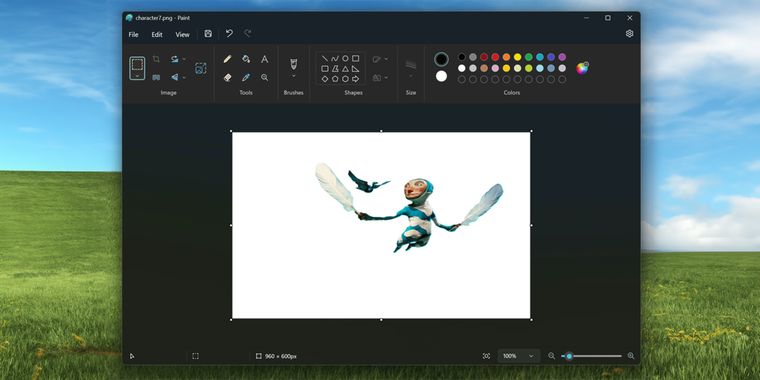Select the rectangular selection tool
This screenshot has width=760, height=380.
pyautogui.click(x=137, y=64)
